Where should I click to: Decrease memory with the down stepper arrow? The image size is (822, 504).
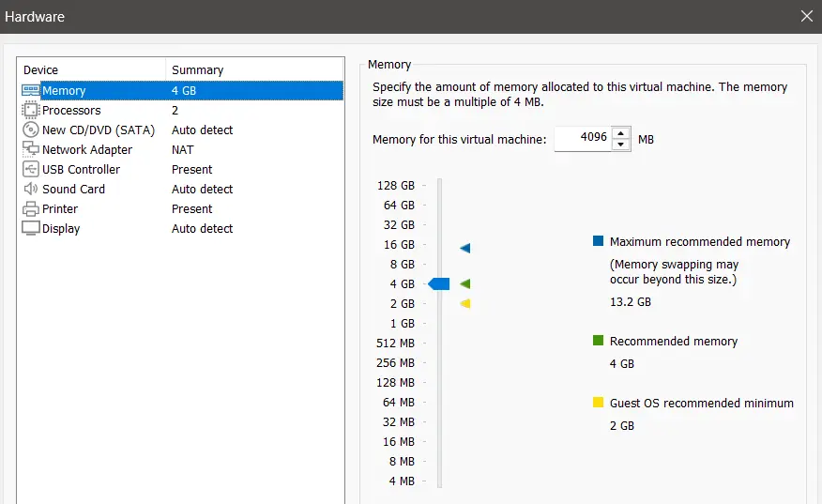click(621, 145)
